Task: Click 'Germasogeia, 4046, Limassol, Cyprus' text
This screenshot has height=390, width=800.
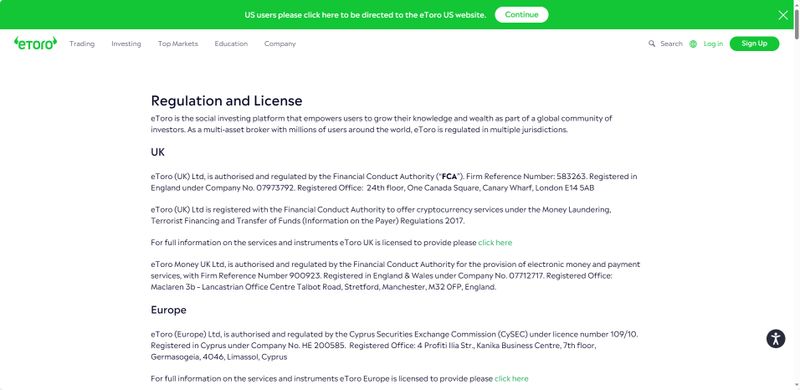Action: [219, 357]
